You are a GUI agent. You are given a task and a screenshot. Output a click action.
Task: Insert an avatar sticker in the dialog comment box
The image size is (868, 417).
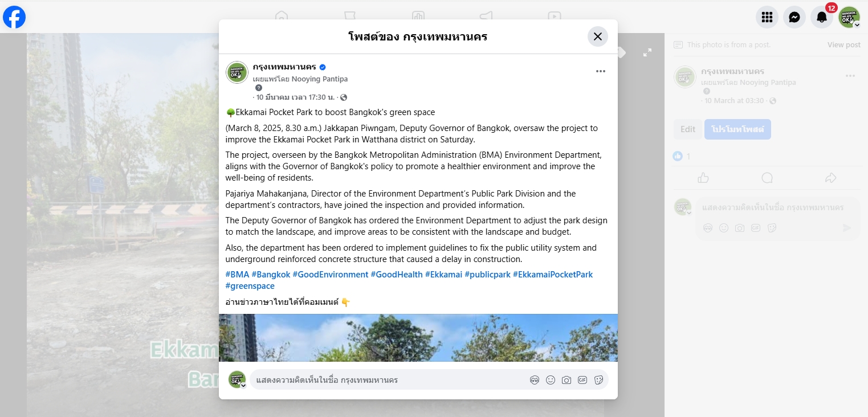click(x=534, y=380)
